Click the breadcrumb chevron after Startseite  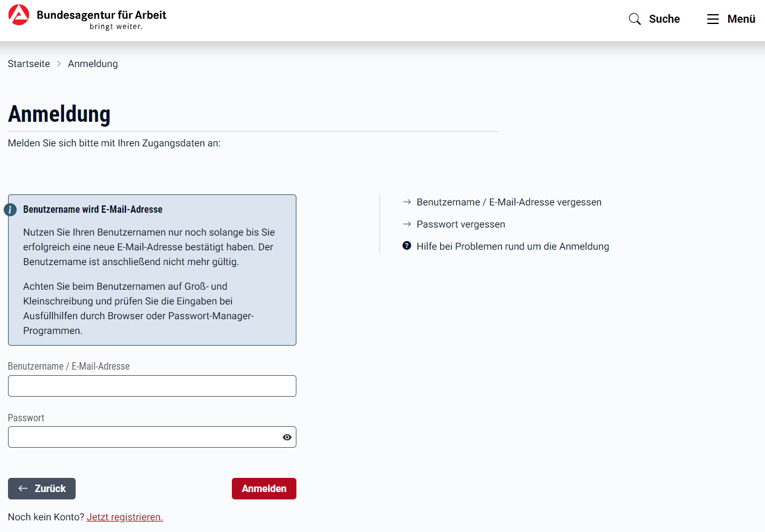click(x=59, y=64)
